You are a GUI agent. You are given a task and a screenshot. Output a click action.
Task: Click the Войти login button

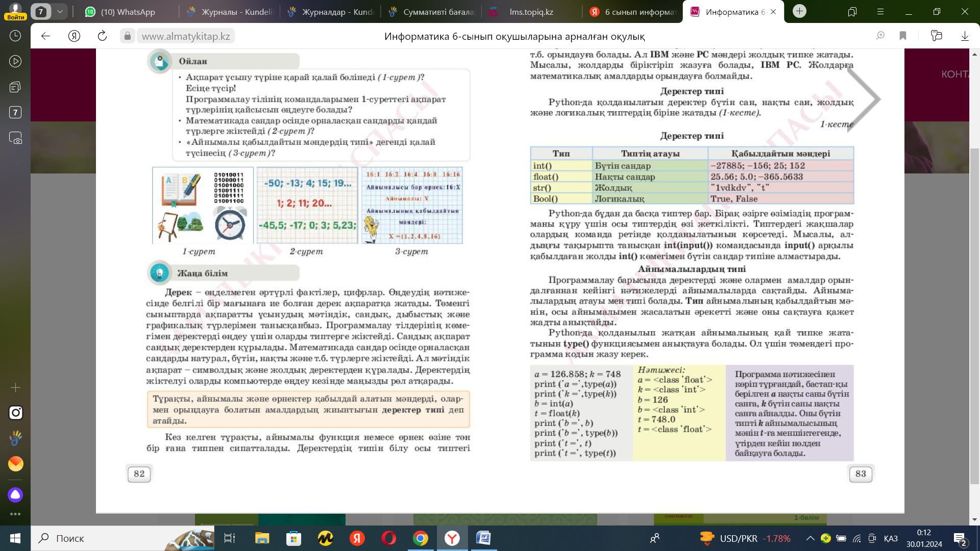pos(15,17)
